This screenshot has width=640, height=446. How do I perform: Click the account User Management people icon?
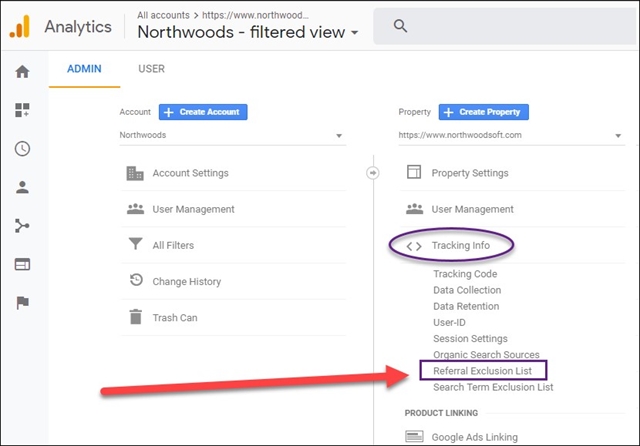click(135, 209)
